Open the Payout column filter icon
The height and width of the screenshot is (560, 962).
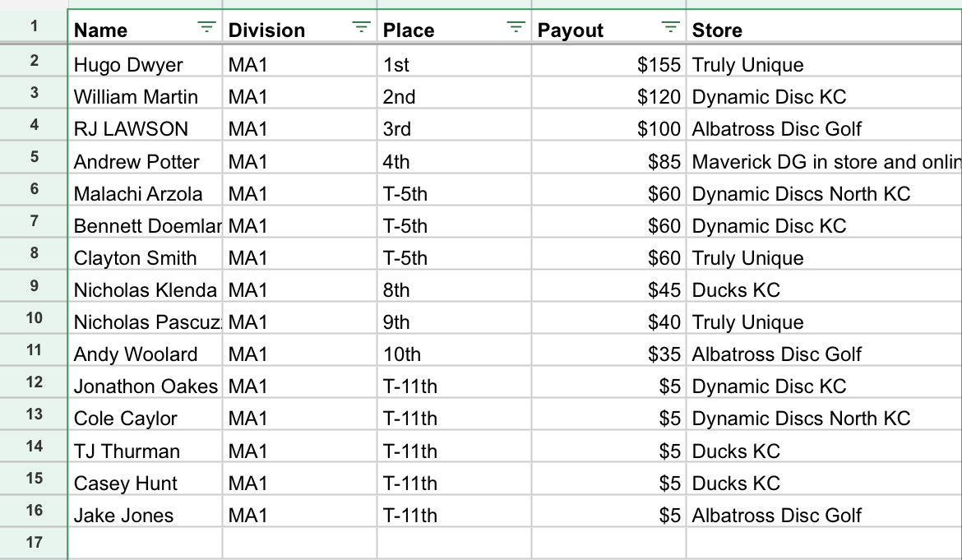click(671, 28)
